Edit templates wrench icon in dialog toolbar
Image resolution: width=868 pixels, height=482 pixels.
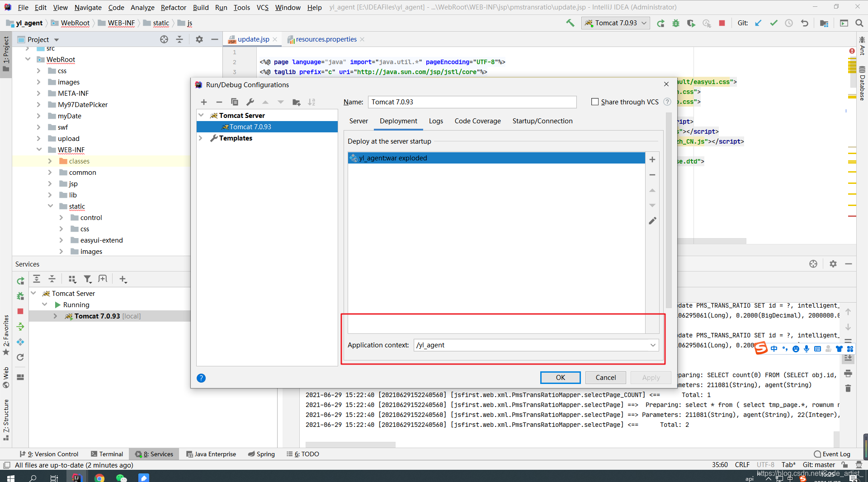click(x=250, y=102)
